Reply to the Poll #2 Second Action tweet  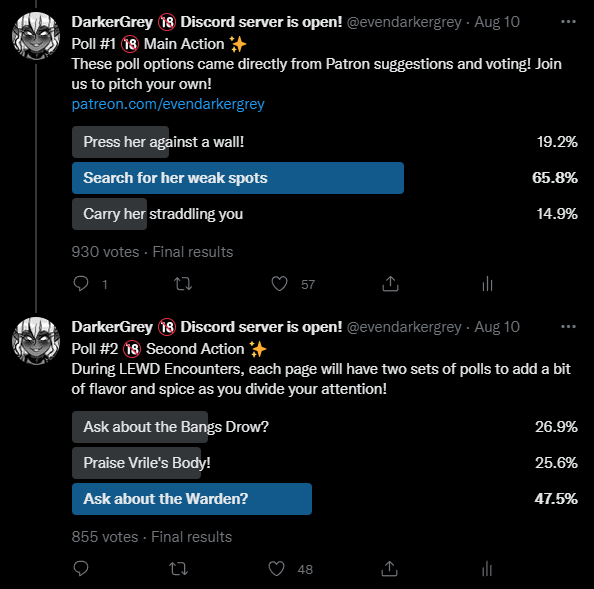[x=81, y=569]
